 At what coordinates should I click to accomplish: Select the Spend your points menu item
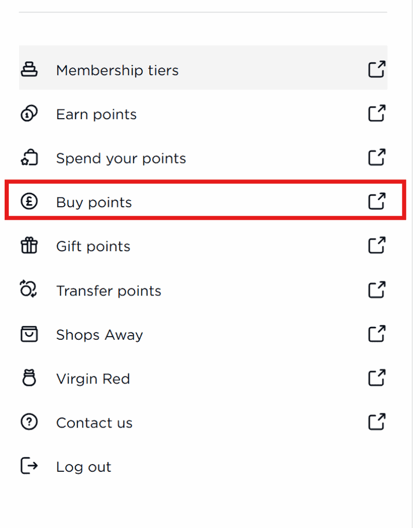pos(121,158)
